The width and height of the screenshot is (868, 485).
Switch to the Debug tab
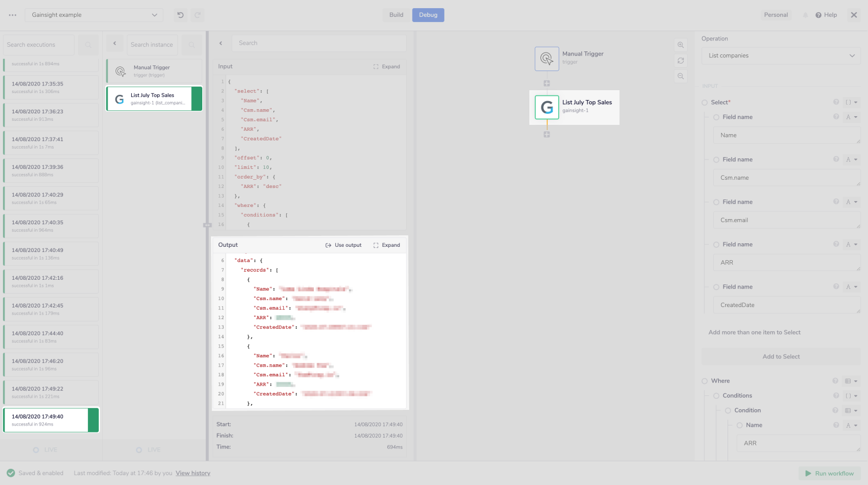pos(428,14)
